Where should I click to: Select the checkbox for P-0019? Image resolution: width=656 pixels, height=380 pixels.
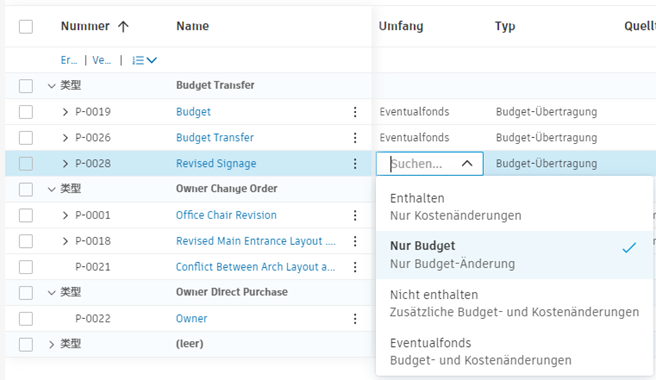click(26, 112)
